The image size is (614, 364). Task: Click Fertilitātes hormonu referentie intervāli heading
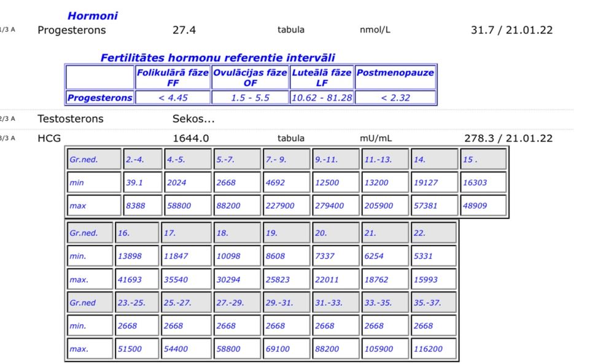pos(218,58)
